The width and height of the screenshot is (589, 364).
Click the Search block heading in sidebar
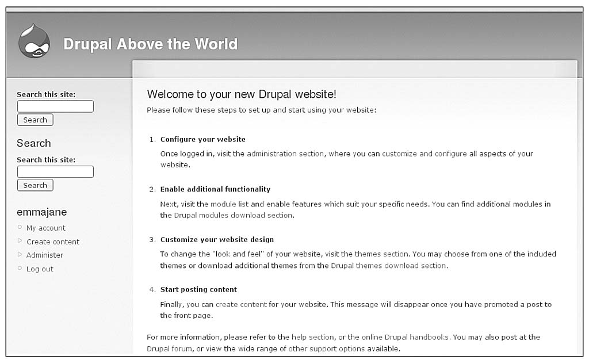[x=34, y=143]
